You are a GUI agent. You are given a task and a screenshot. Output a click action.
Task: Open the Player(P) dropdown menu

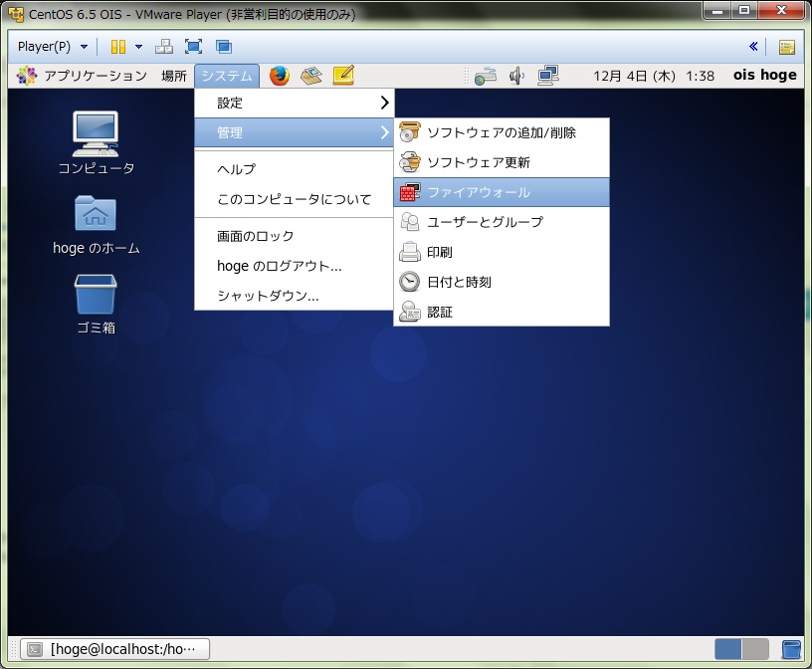tap(53, 47)
